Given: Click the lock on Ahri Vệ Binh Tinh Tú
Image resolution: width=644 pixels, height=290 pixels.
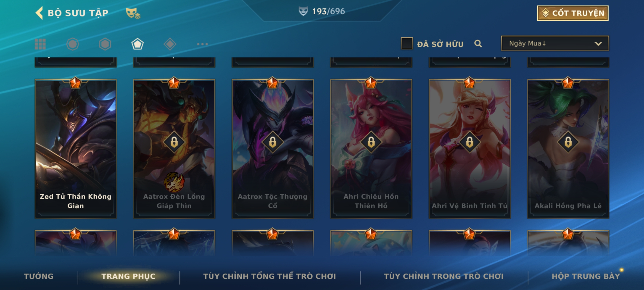Looking at the screenshot, I should [x=470, y=142].
